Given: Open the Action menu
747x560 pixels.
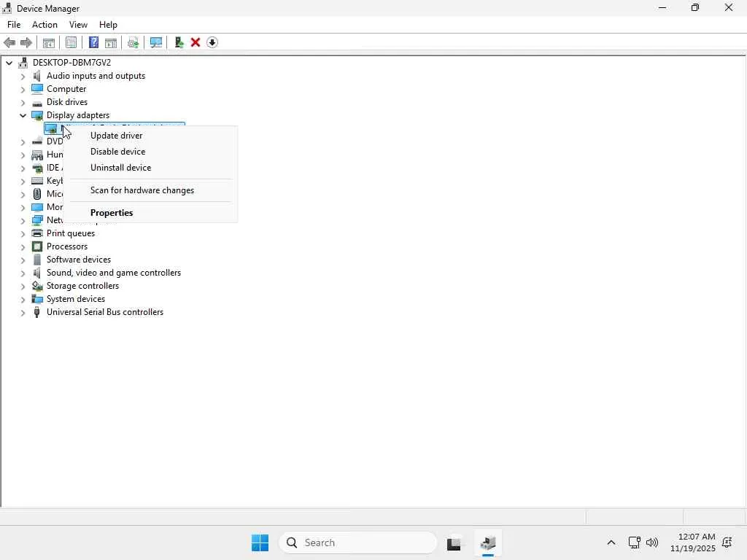Looking at the screenshot, I should [44, 25].
